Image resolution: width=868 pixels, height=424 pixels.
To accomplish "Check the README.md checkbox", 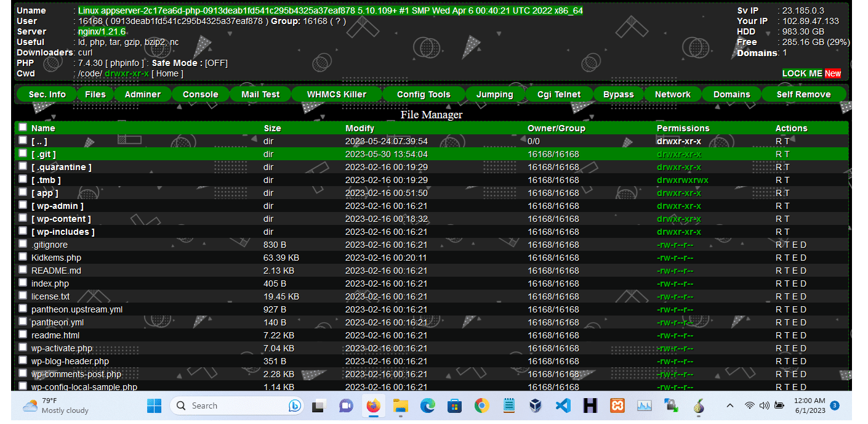I will 23,270.
